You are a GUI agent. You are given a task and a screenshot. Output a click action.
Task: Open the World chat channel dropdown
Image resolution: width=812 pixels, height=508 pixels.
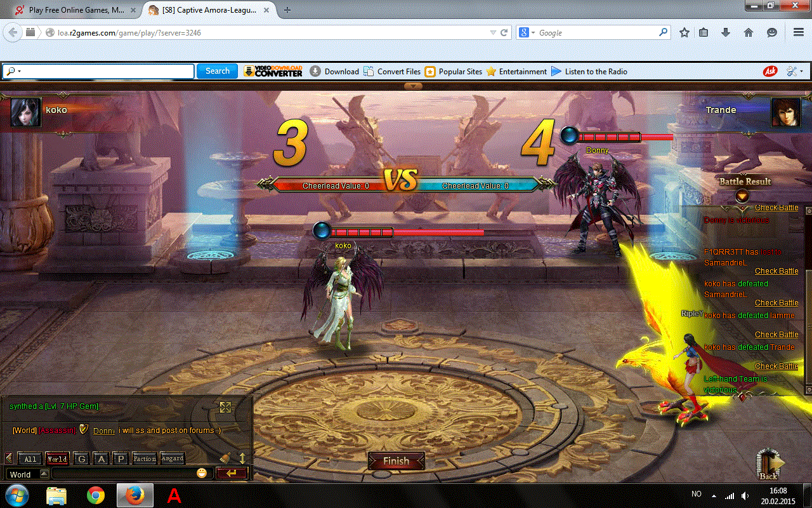[x=44, y=474]
